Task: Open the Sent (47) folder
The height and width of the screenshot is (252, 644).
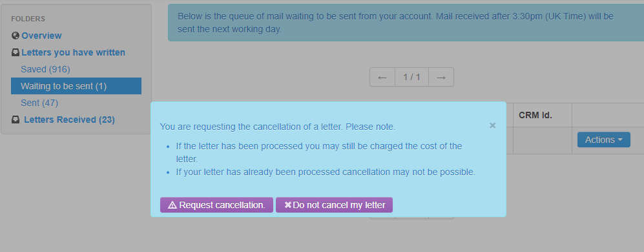Action: [x=39, y=103]
